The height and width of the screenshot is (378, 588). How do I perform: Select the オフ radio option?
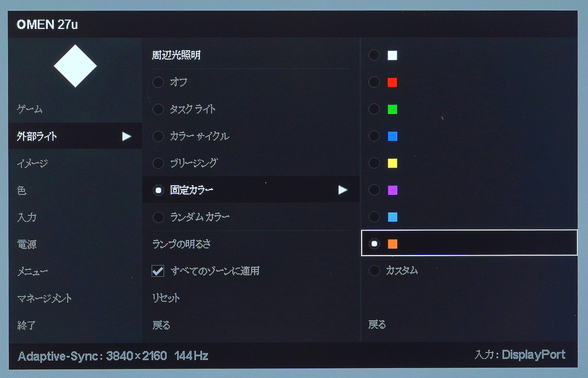coord(158,82)
